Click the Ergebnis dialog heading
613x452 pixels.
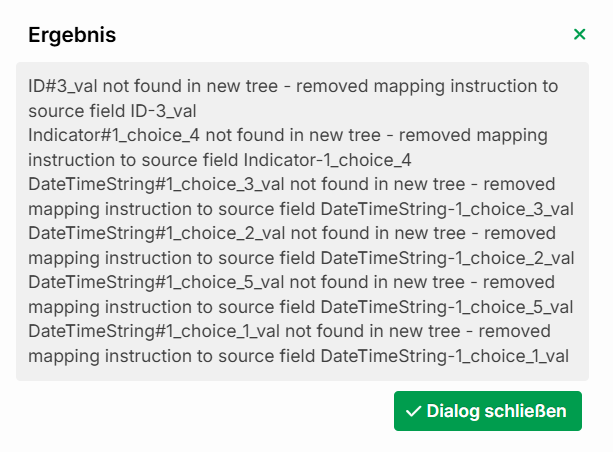[72, 35]
